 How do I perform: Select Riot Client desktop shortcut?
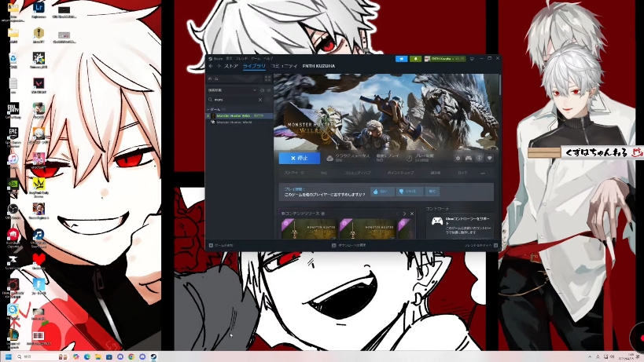(13, 238)
